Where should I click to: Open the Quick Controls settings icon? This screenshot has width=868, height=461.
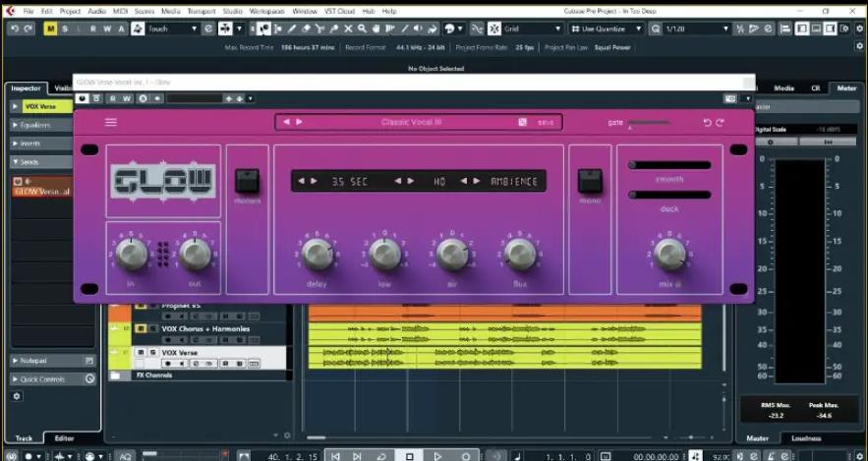(x=89, y=379)
